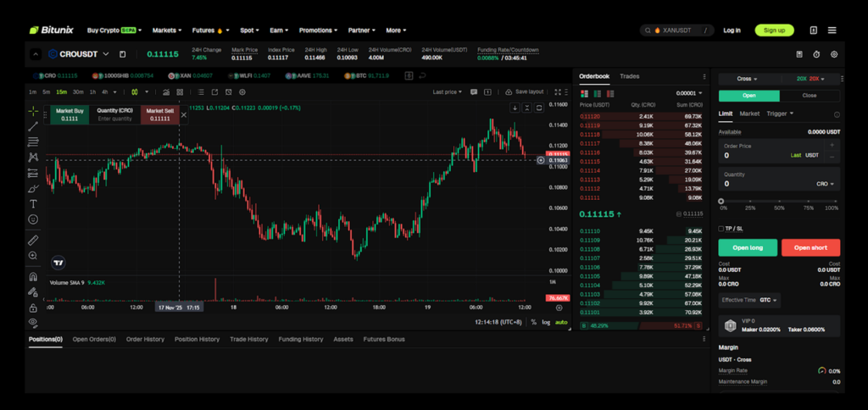The width and height of the screenshot is (868, 410).
Task: Open Effective Time GTC dropdown
Action: (749, 301)
